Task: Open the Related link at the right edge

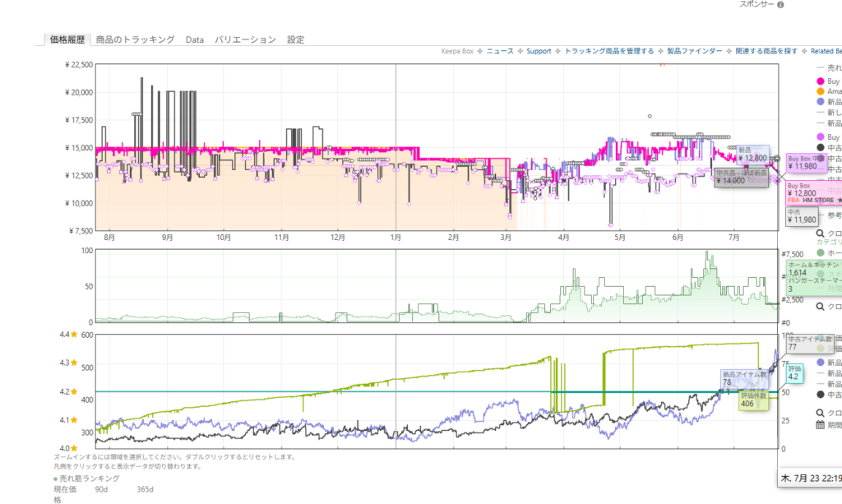Action: (x=826, y=51)
